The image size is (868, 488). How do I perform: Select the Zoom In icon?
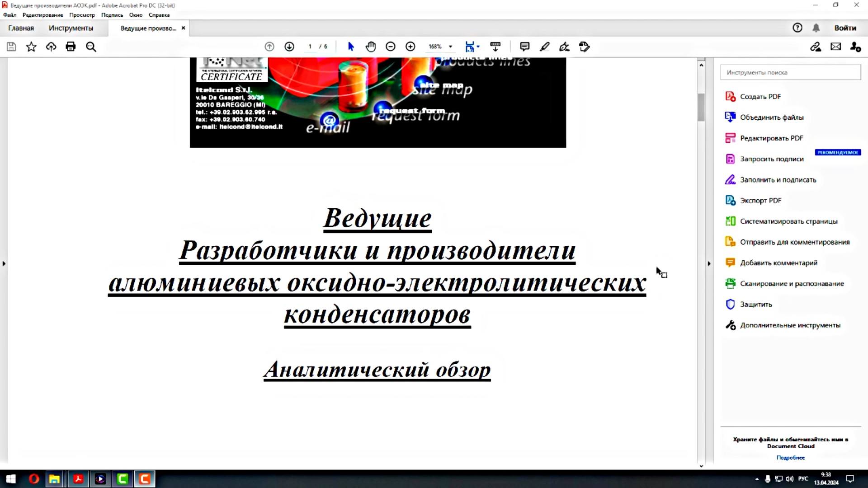pos(411,47)
